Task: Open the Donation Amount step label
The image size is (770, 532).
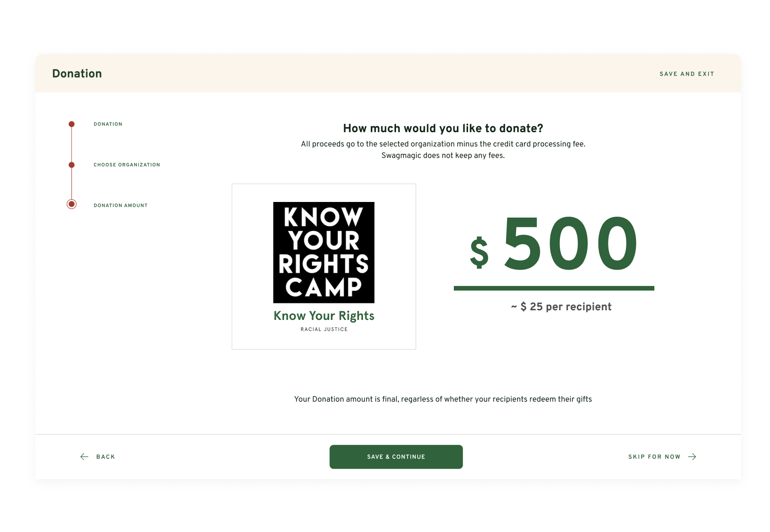Action: (x=121, y=206)
